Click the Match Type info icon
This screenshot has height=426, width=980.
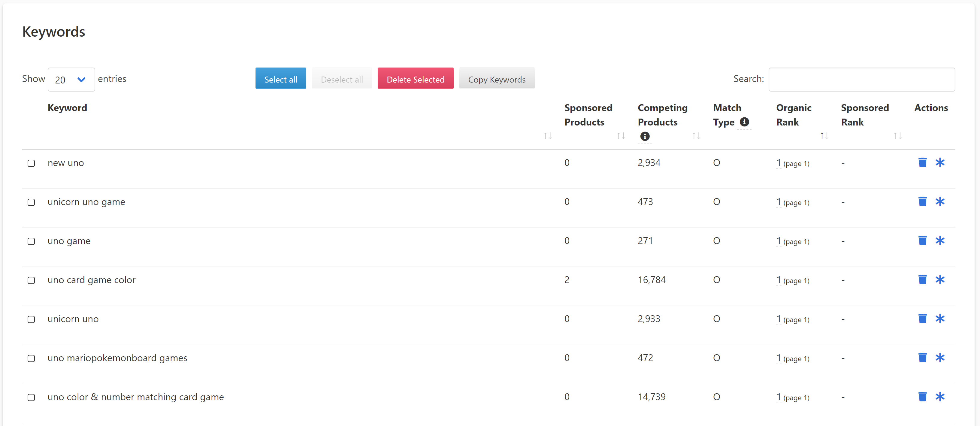(744, 122)
